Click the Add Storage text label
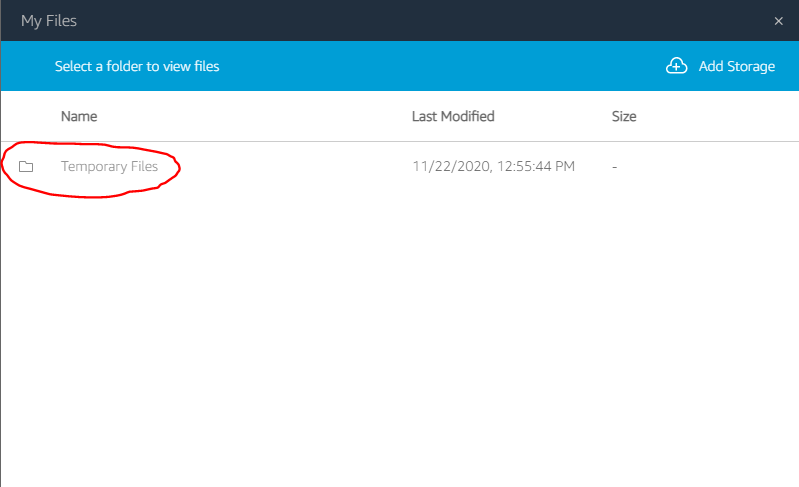Screen dimensions: 799x487 tap(736, 66)
